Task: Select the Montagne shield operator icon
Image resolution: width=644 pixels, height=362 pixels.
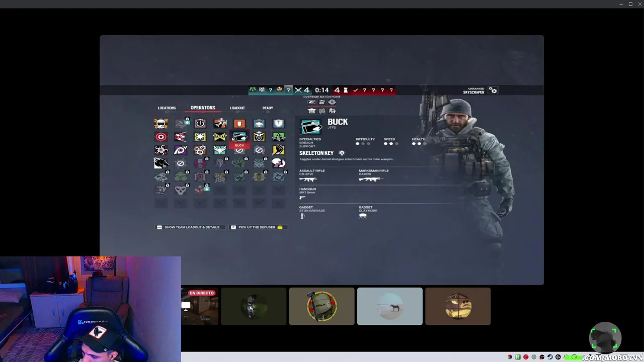Action: pyautogui.click(x=279, y=124)
